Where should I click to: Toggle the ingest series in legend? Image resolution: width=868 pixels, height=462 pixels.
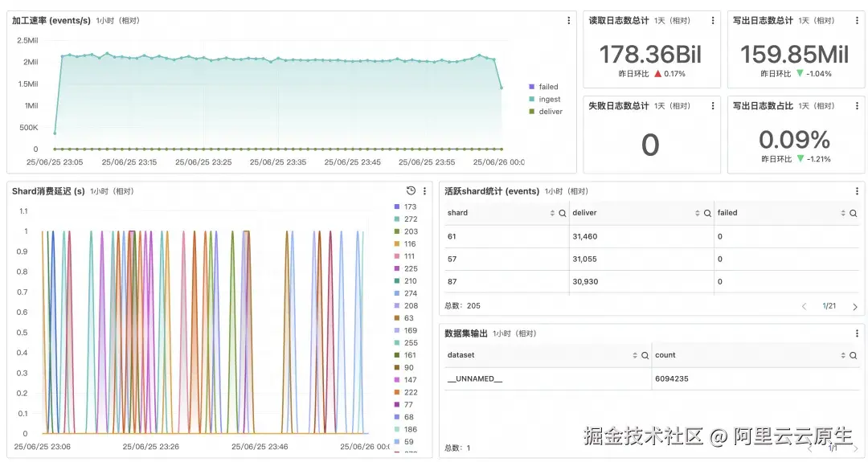click(545, 99)
